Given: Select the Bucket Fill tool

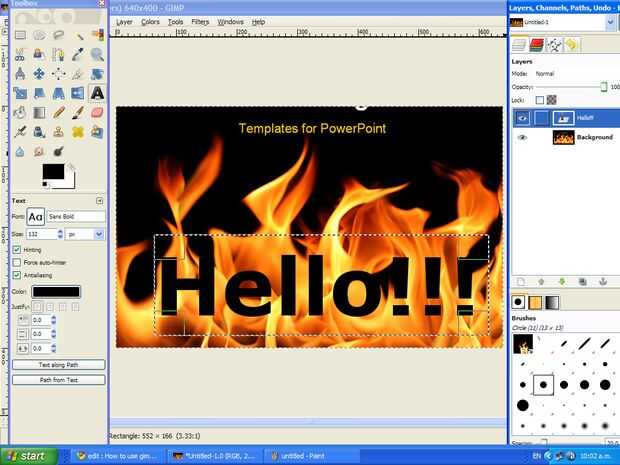Looking at the screenshot, I should click(x=20, y=113).
